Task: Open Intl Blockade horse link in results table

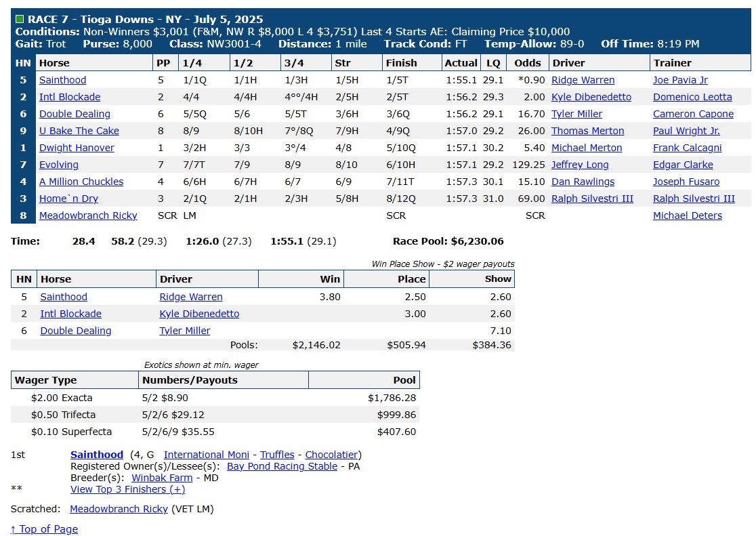Action: 70,97
